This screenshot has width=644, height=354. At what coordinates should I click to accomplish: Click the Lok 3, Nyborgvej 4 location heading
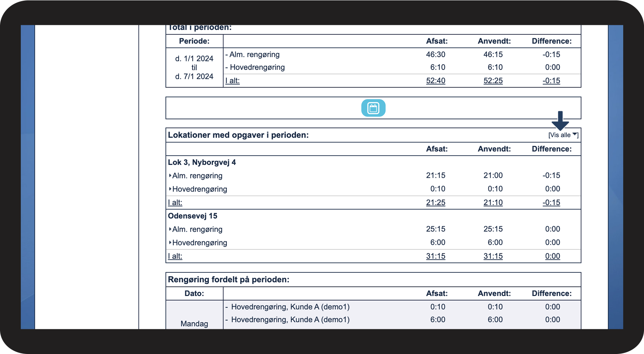pos(202,162)
